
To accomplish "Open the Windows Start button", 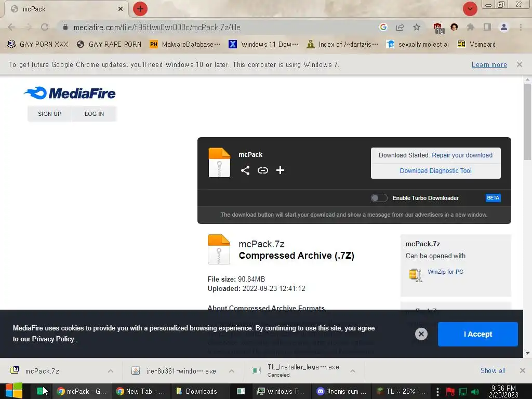I will (14, 391).
